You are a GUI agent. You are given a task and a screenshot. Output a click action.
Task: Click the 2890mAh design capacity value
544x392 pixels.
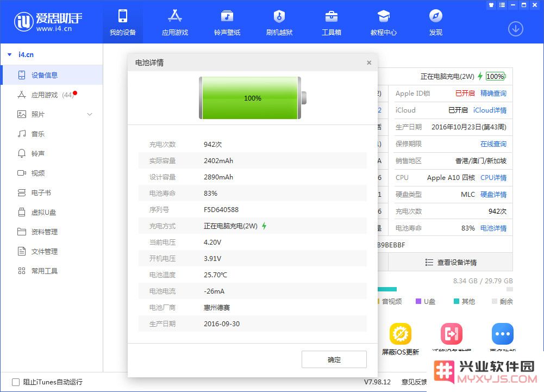point(218,177)
